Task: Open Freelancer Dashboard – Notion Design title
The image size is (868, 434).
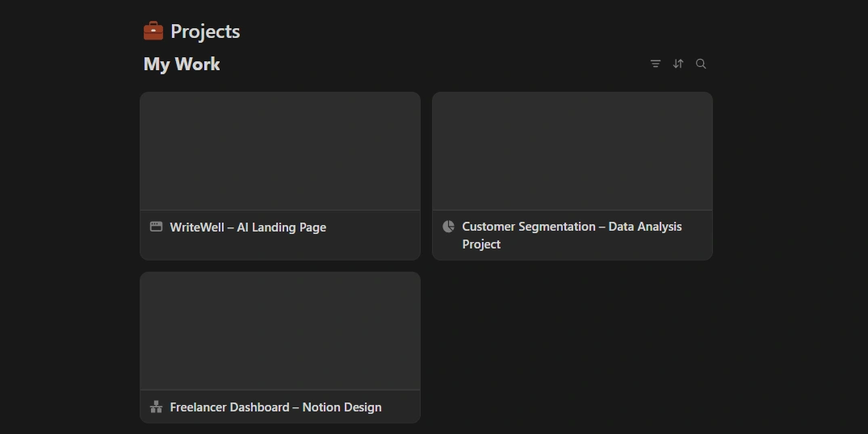Action: 275,407
